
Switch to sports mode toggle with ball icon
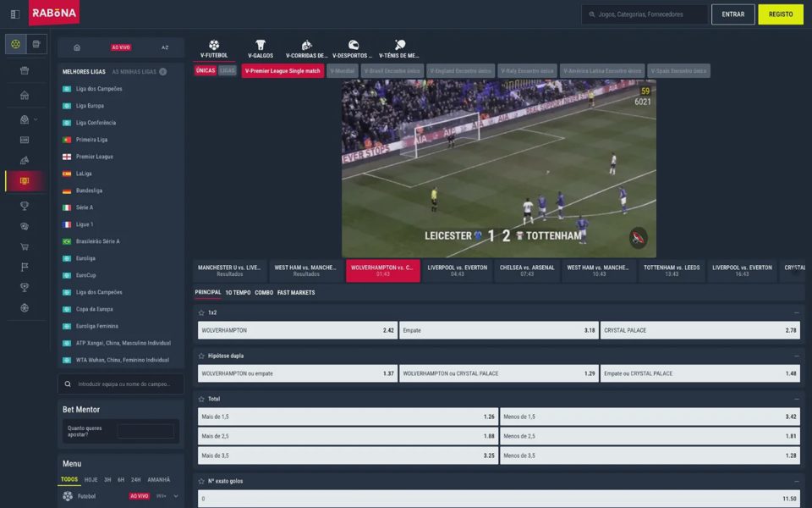point(15,44)
